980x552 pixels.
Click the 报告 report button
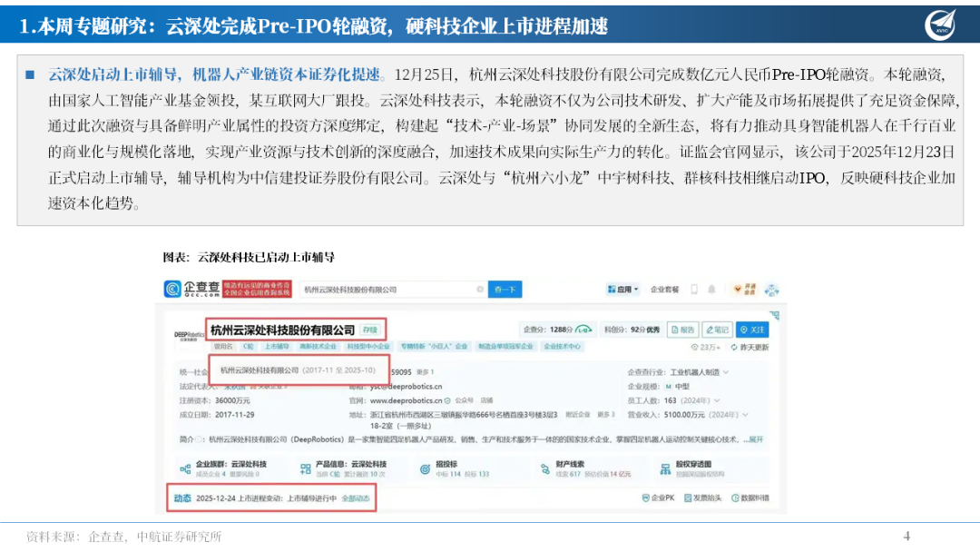point(682,330)
